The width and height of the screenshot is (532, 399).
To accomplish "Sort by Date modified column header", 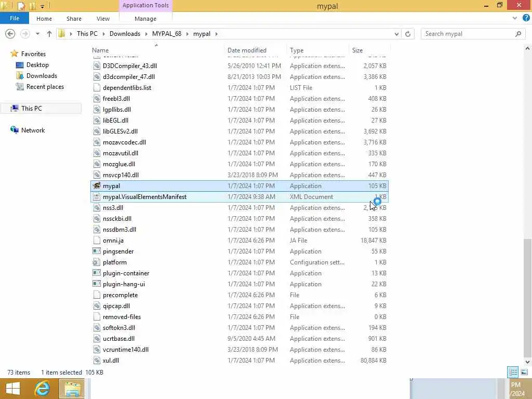I will 247,50.
